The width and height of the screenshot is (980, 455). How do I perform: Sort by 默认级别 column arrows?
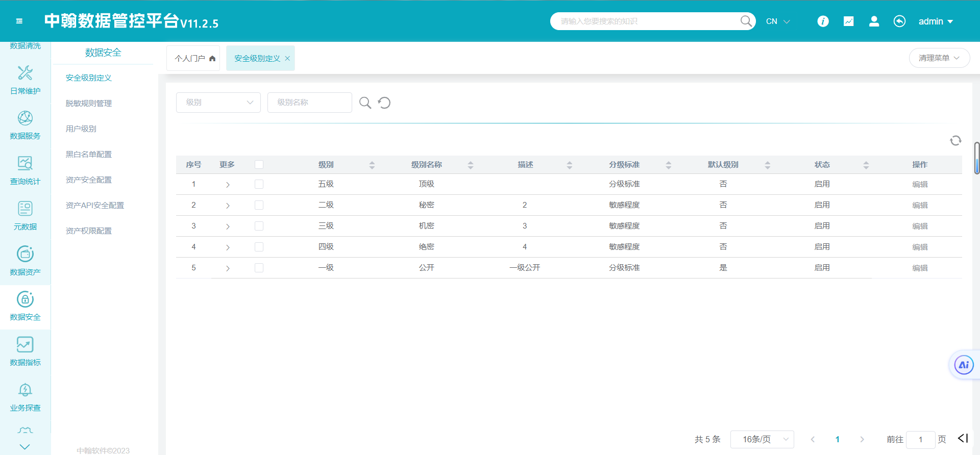pos(767,165)
